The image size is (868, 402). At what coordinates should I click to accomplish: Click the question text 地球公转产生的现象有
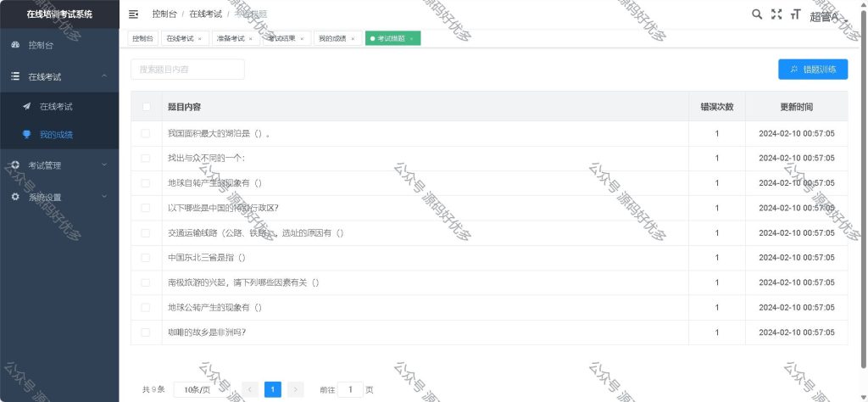214,308
